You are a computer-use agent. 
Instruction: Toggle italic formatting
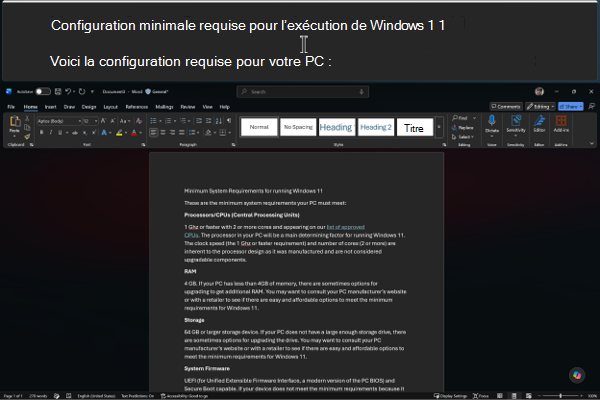51,132
